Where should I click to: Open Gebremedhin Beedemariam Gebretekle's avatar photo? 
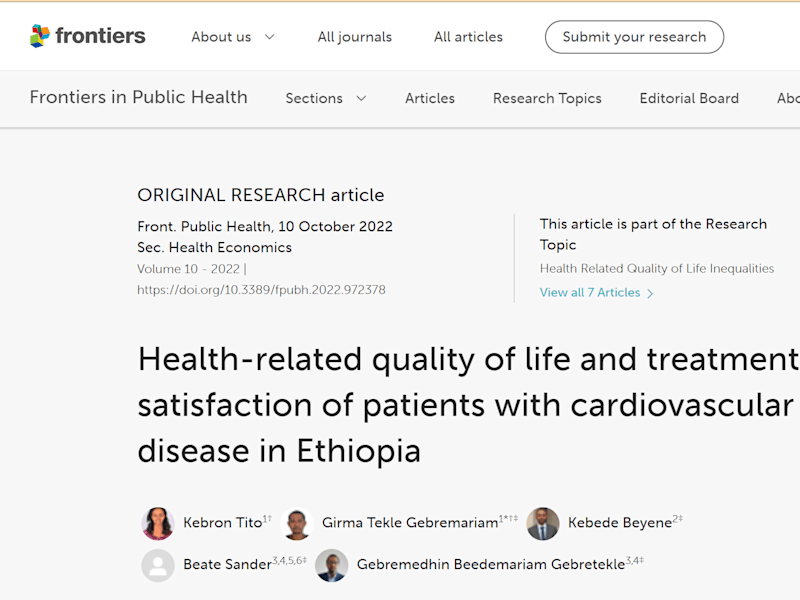tap(332, 565)
